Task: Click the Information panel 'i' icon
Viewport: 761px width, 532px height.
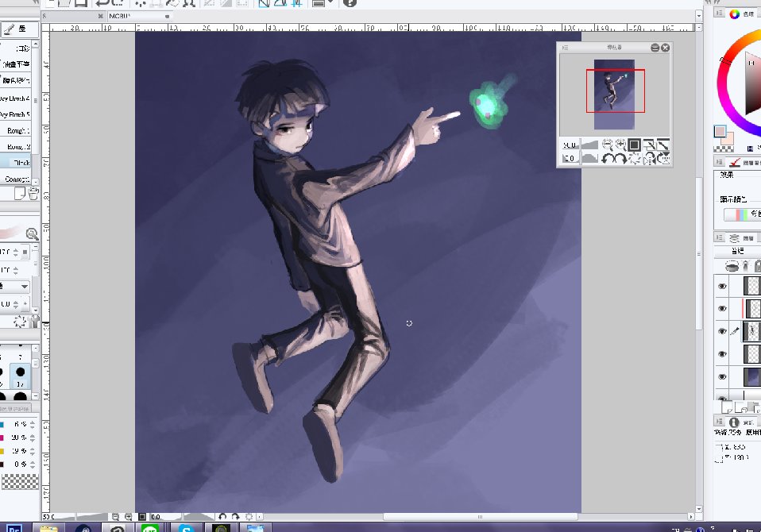Action: pyautogui.click(x=734, y=422)
